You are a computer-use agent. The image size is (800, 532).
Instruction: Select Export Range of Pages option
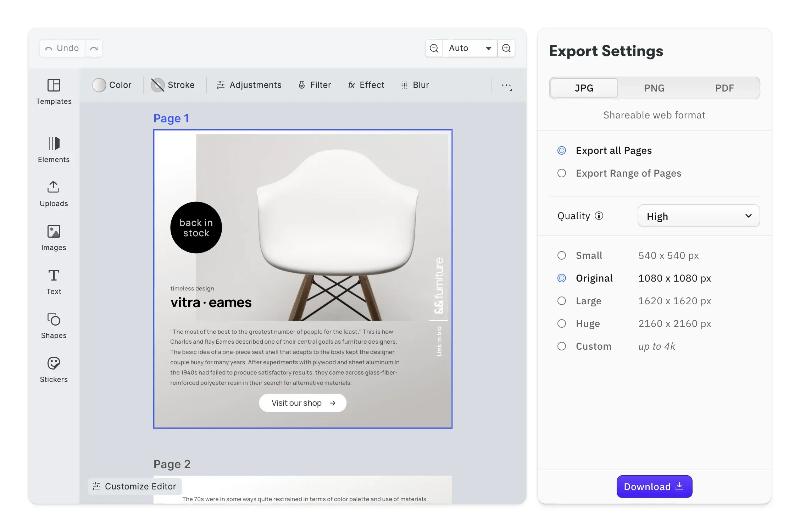(x=620, y=173)
